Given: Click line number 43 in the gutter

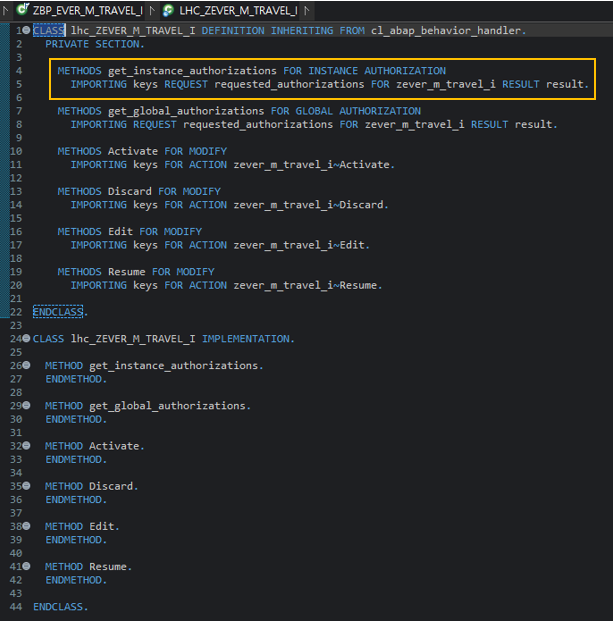Looking at the screenshot, I should (x=16, y=593).
